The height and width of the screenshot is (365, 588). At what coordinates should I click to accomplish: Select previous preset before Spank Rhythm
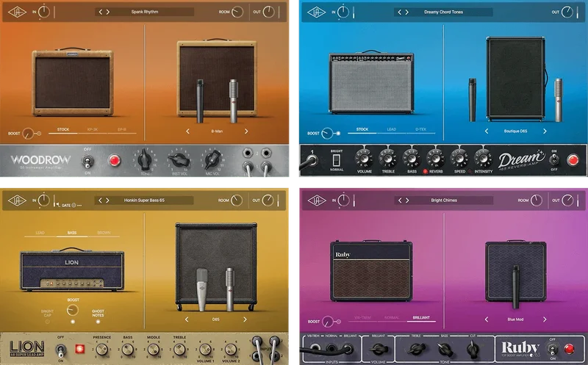[x=101, y=12]
